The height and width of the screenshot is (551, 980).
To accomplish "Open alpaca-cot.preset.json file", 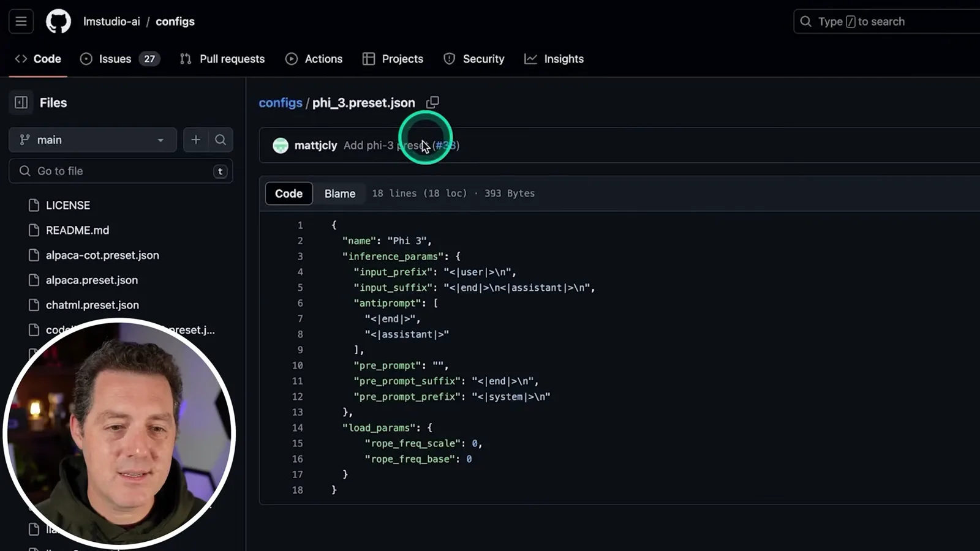I will coord(102,255).
